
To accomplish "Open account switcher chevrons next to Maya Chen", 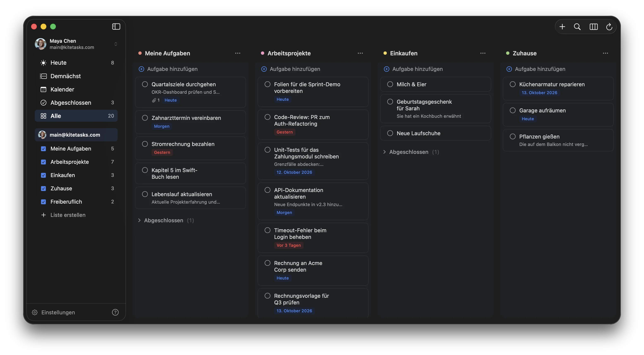I will click(x=116, y=44).
